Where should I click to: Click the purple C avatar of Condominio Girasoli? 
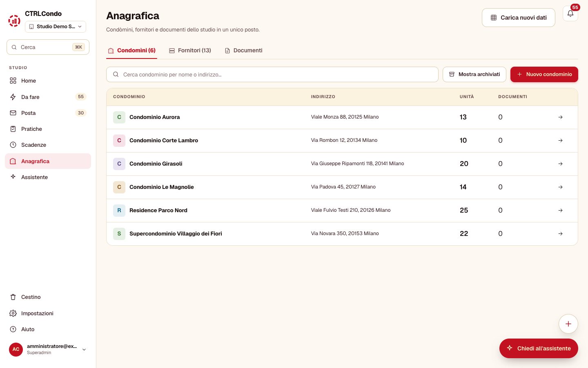[119, 164]
